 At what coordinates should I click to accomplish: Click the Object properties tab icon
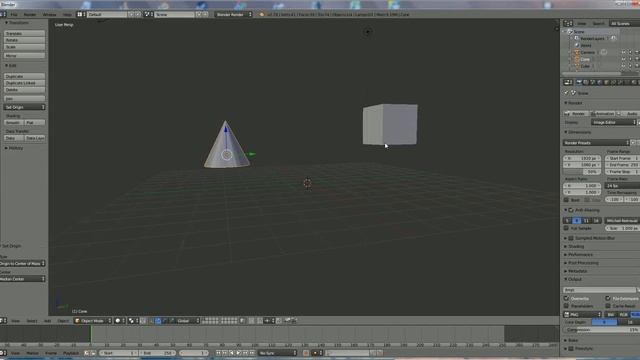[x=607, y=82]
